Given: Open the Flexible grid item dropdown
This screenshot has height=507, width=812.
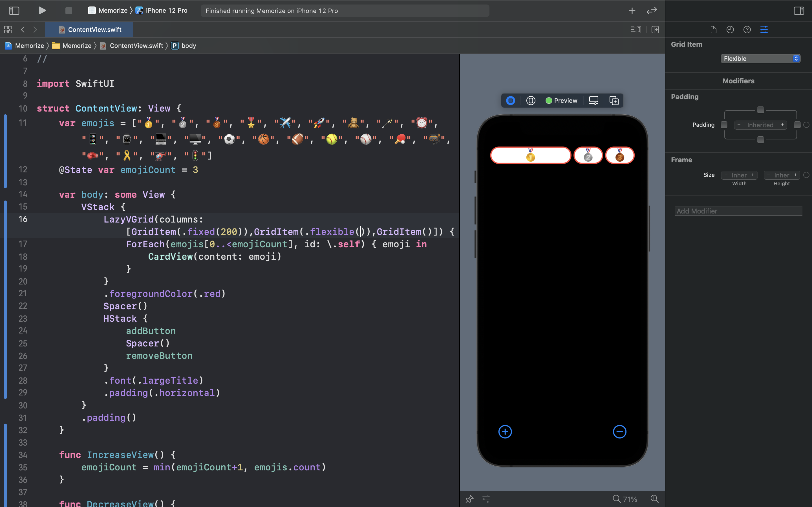Looking at the screenshot, I should [760, 59].
